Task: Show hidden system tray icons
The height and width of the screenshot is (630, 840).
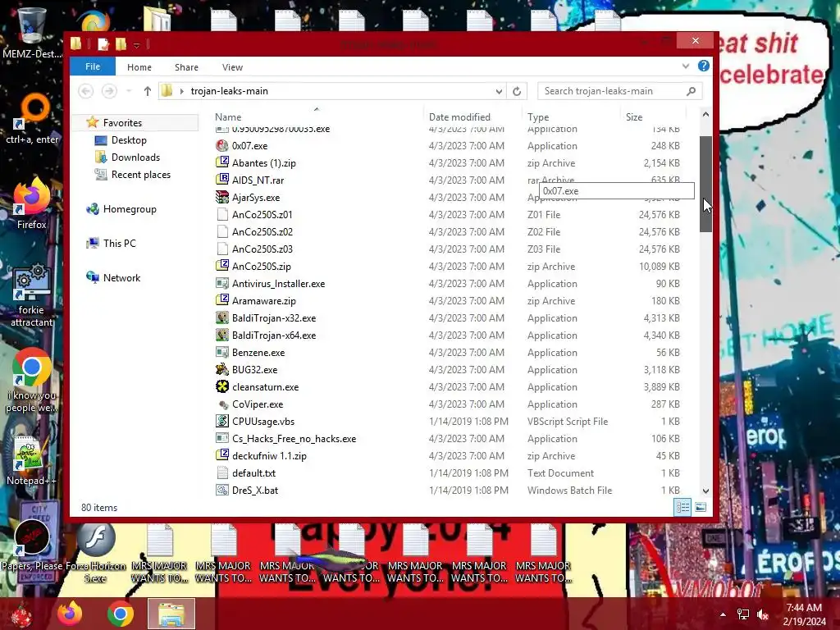Action: coord(724,614)
